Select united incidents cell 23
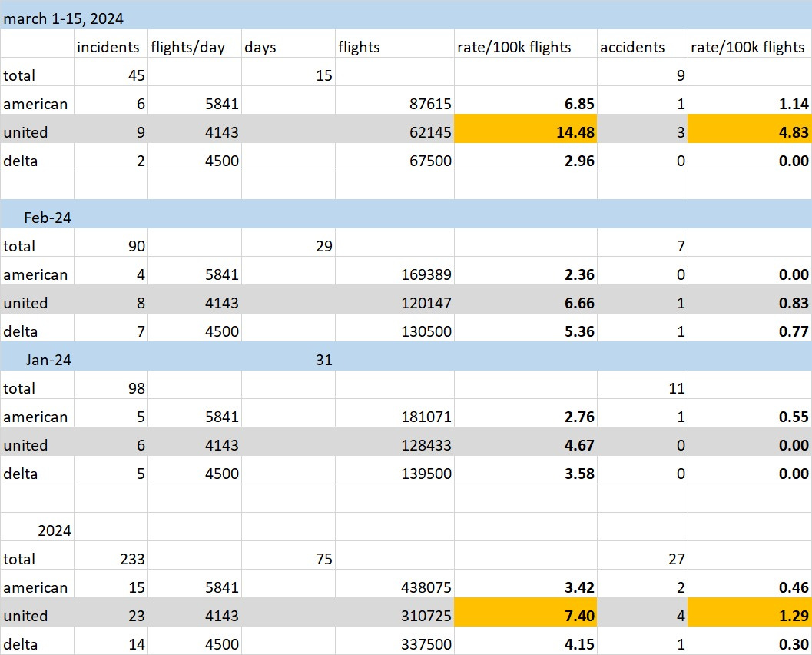Viewport: 812px width, 655px height. (111, 613)
